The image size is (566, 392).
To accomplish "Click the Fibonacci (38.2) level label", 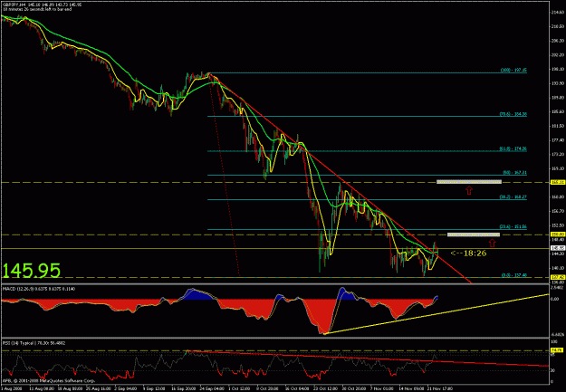I will 513,197.
